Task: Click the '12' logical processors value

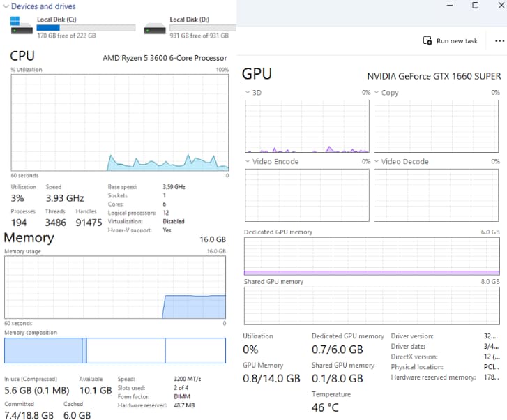Action: coord(166,213)
